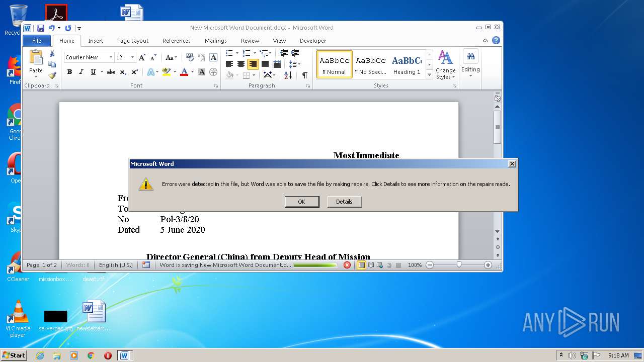Open the Editing group dropdown
Viewport: 644px width, 362px height.
(470, 64)
